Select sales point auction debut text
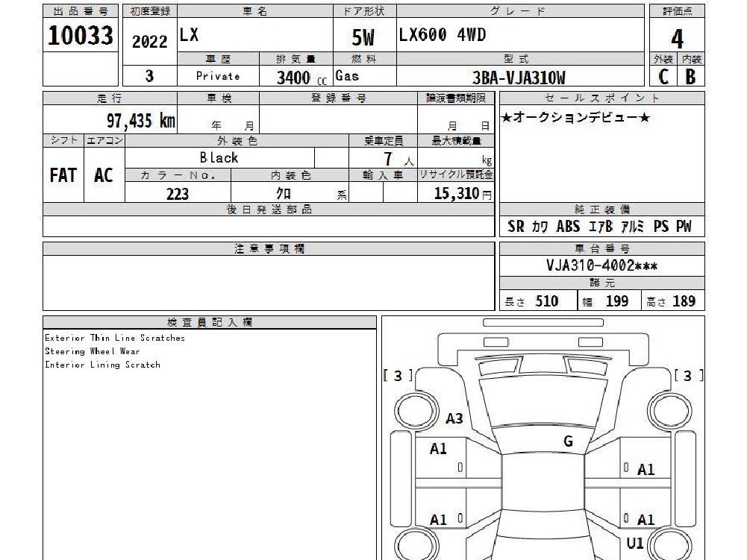 pos(575,118)
